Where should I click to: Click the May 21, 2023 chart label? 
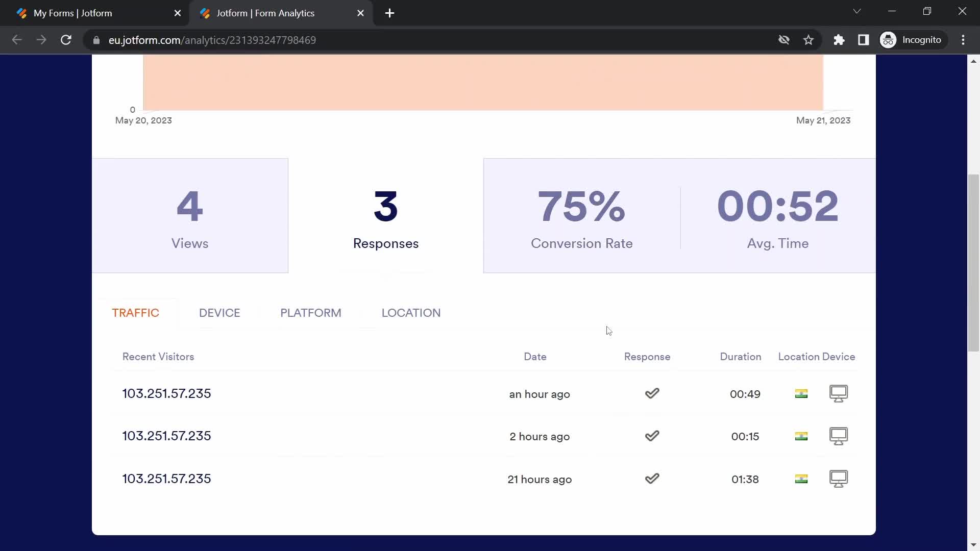[x=823, y=120]
